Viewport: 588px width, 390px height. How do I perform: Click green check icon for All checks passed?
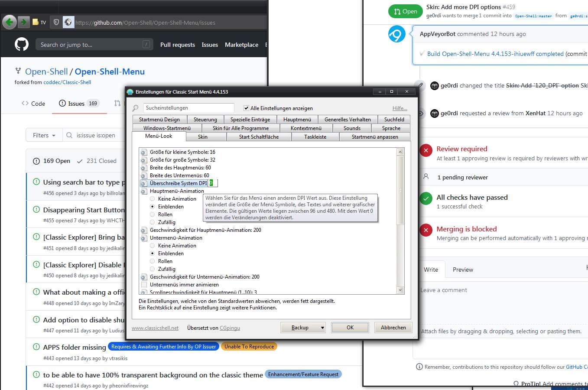coord(426,198)
